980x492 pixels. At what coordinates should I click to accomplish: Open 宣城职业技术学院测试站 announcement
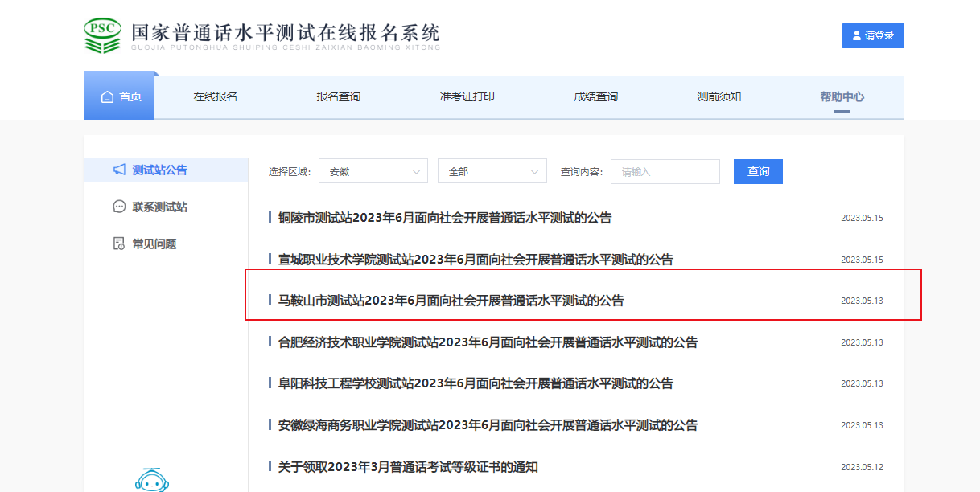point(476,260)
